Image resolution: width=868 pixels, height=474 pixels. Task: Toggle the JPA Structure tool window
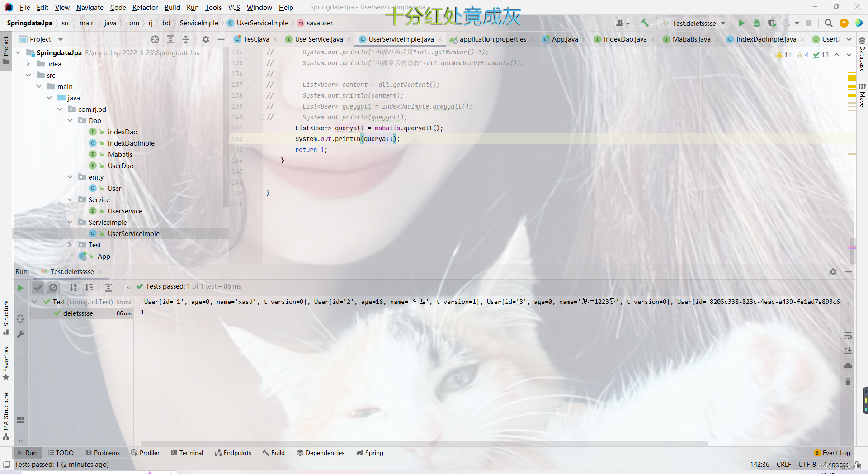click(x=6, y=416)
